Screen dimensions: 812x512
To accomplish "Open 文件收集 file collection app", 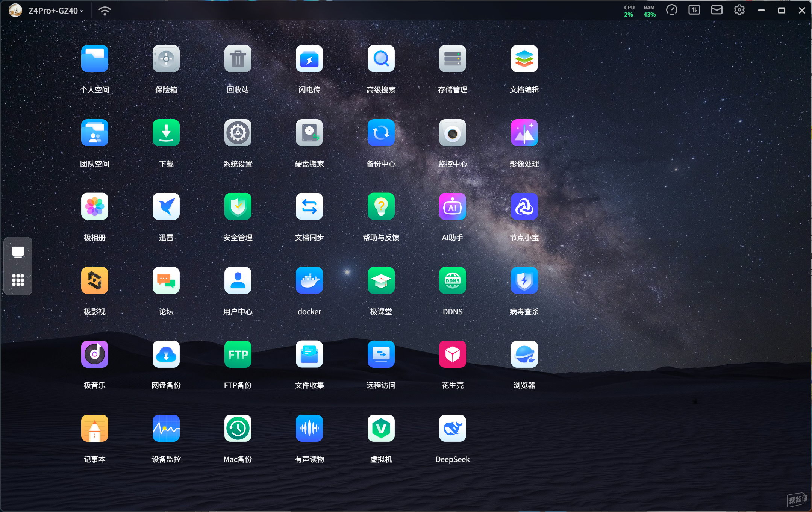I will pyautogui.click(x=309, y=354).
